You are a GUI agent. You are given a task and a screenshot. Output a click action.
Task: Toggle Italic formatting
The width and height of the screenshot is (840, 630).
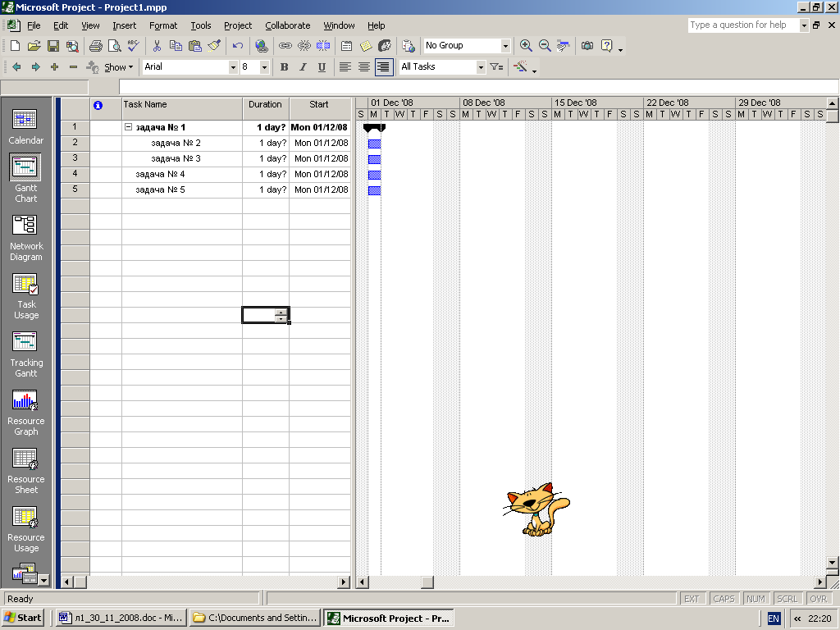pos(304,67)
